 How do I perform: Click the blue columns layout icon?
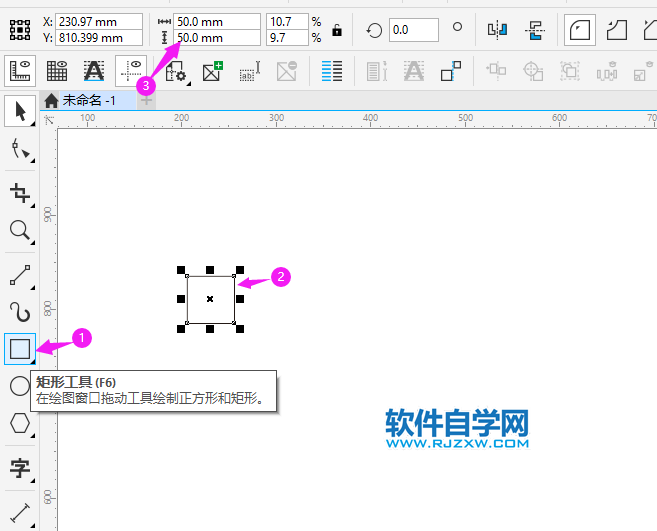click(332, 71)
